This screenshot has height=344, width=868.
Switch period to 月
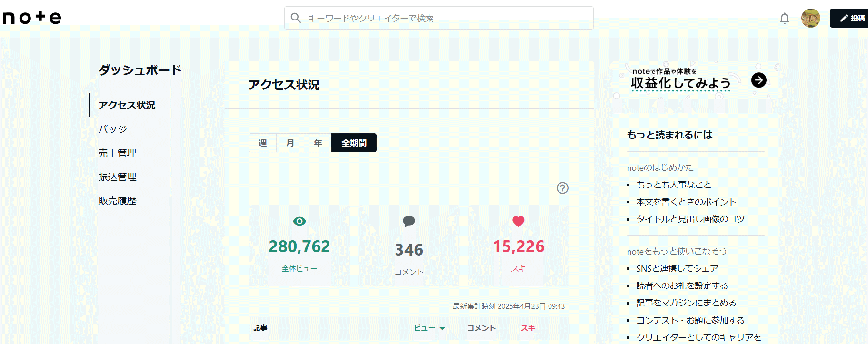tap(290, 143)
